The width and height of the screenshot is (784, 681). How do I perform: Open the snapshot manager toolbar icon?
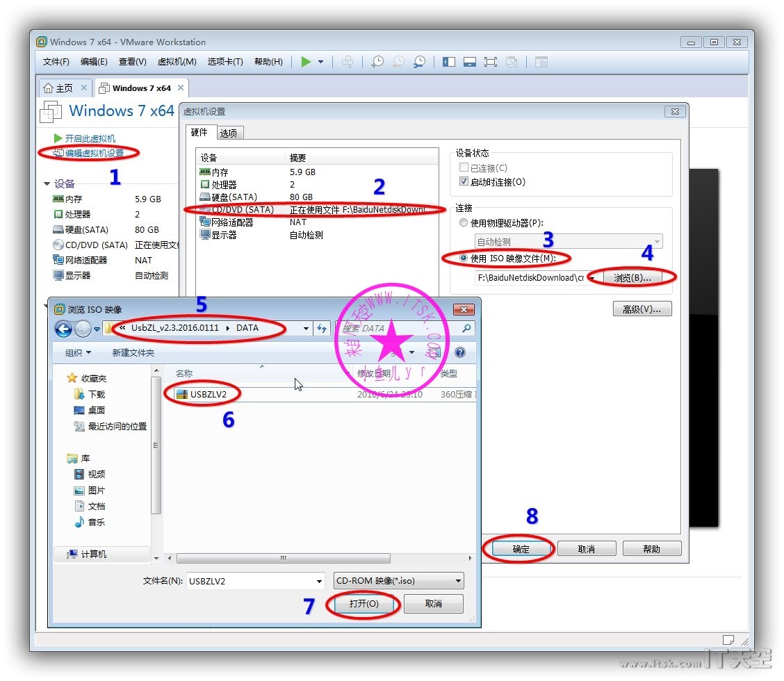420,62
